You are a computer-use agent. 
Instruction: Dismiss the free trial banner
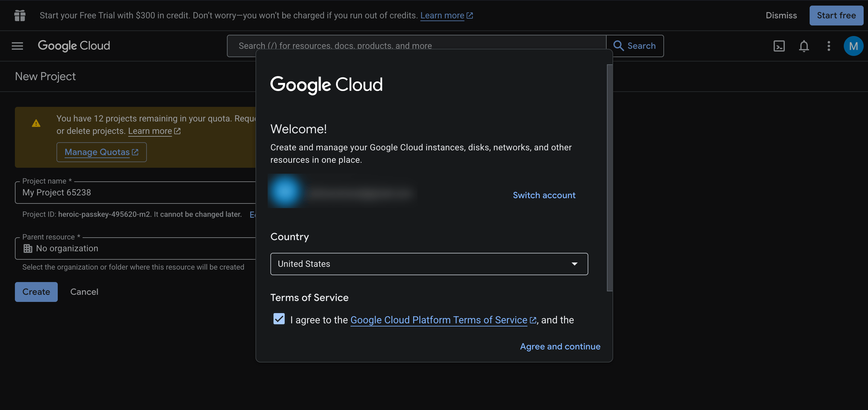click(x=781, y=16)
